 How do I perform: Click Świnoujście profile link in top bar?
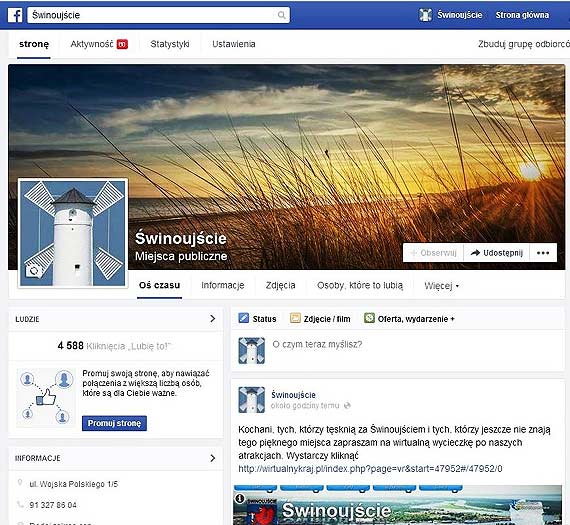tap(459, 15)
